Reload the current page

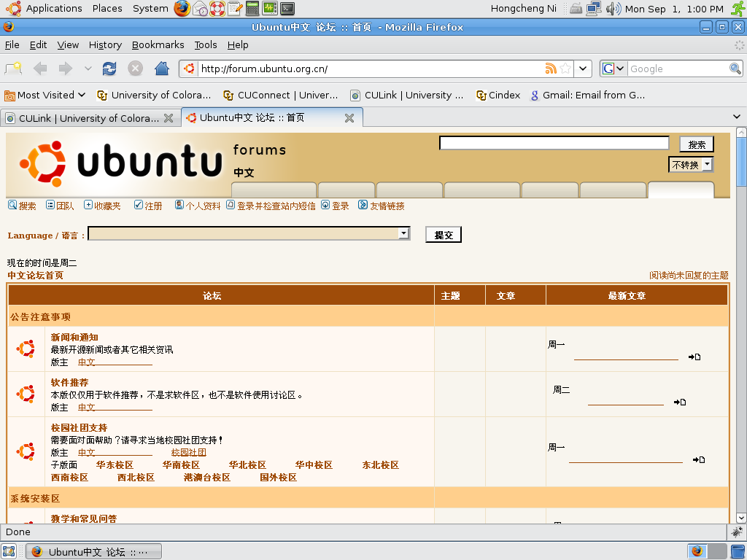pyautogui.click(x=109, y=69)
